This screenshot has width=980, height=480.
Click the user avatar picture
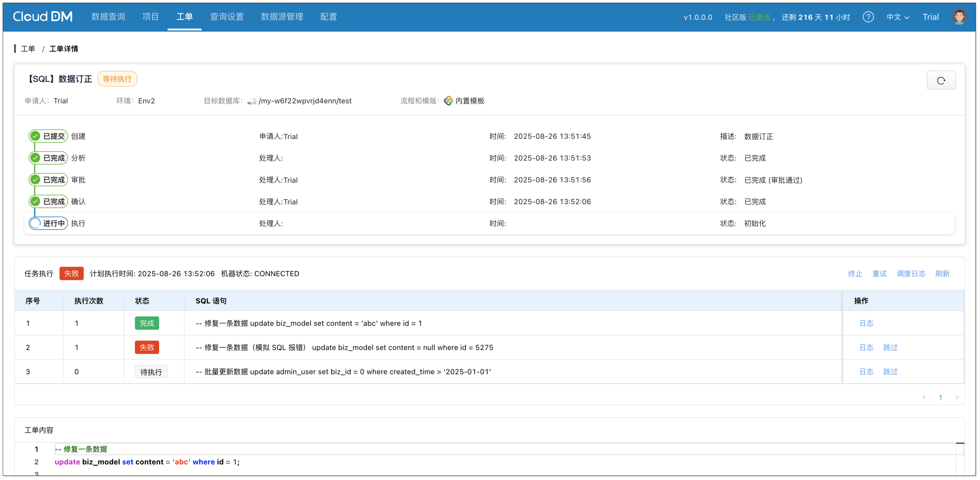(959, 17)
